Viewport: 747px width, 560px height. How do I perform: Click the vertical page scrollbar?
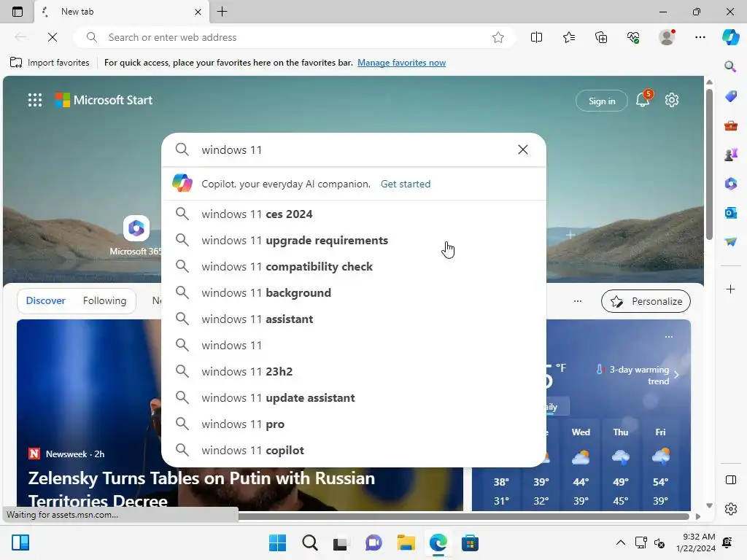tap(709, 164)
